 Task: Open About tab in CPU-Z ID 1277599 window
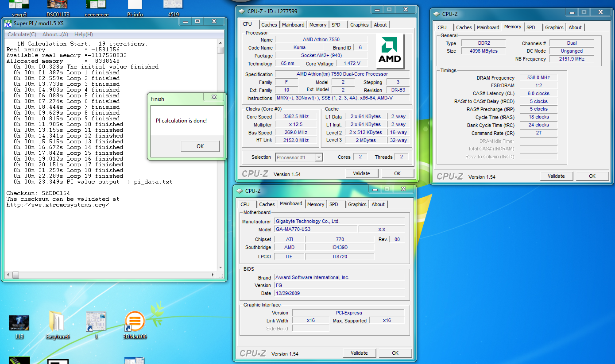[380, 25]
